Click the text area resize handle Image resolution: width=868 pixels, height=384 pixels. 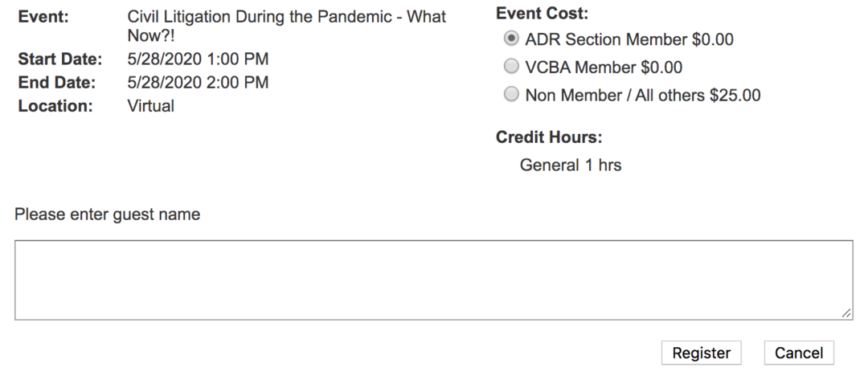coord(846,314)
